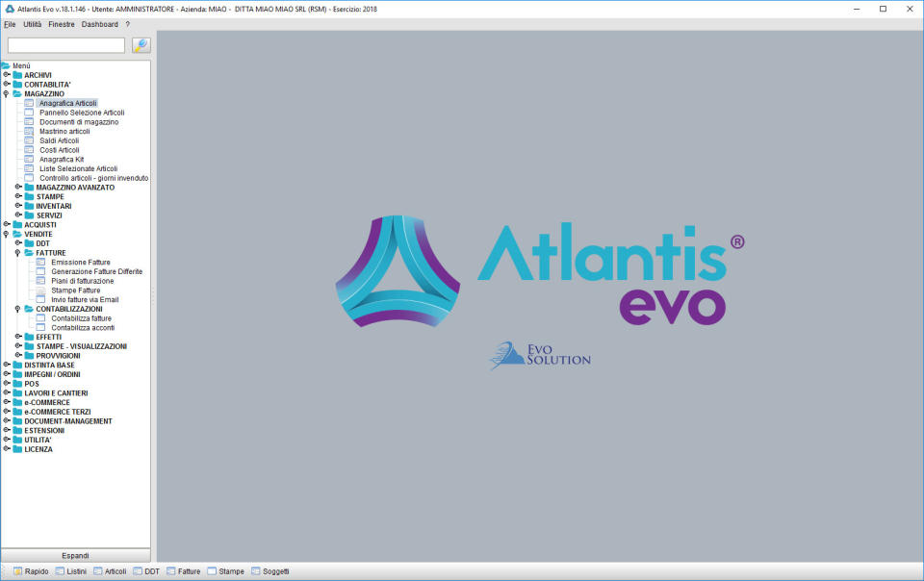
Task: Expand the ACQUISTI node
Action: tap(8, 224)
